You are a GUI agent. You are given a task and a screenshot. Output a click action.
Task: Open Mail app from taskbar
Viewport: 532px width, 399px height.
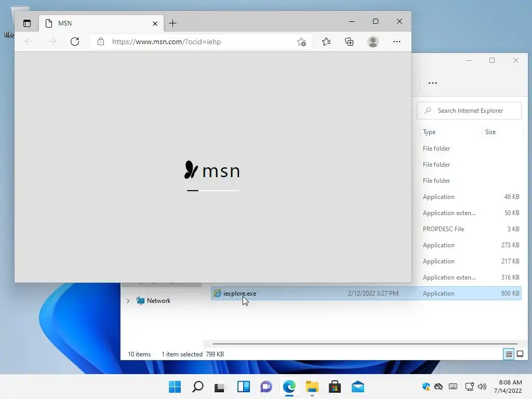(x=357, y=387)
